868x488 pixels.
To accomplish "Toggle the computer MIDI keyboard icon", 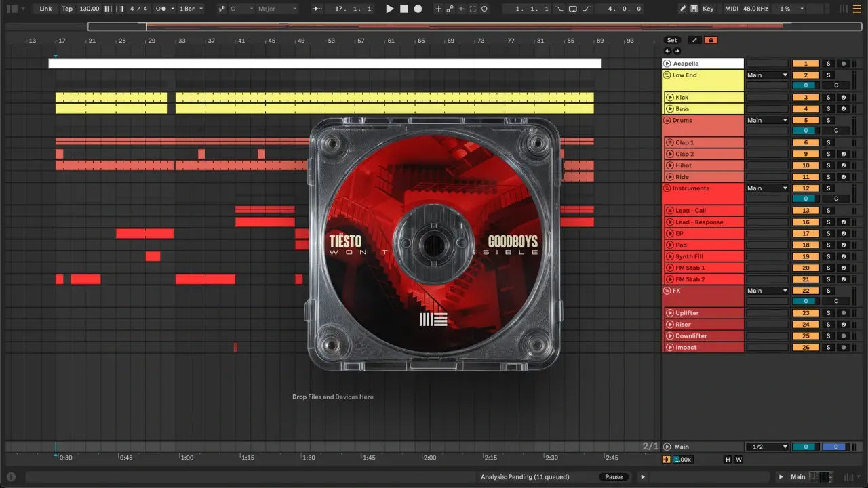I will [x=694, y=9].
